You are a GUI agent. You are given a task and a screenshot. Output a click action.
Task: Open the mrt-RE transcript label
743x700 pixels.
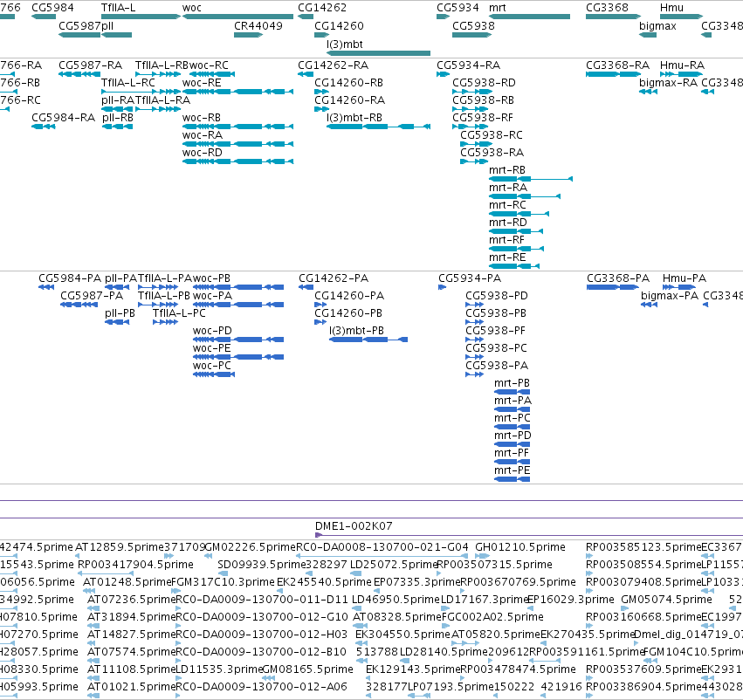[x=507, y=257]
